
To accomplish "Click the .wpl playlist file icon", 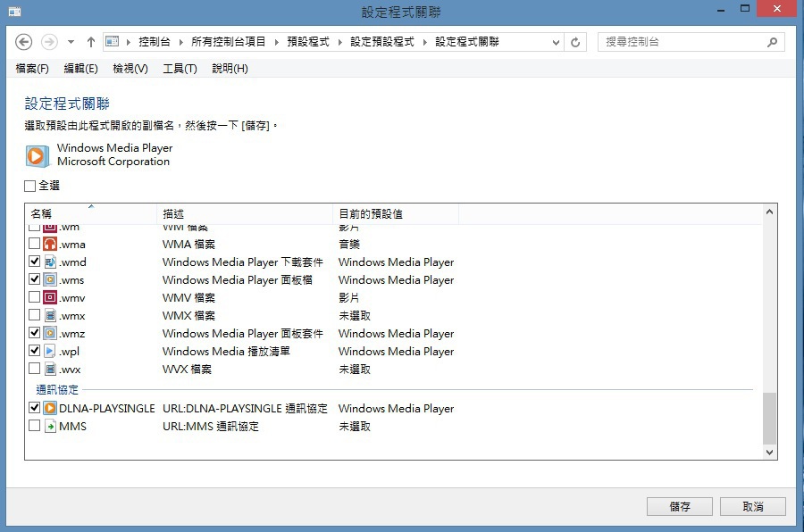I will [x=50, y=351].
